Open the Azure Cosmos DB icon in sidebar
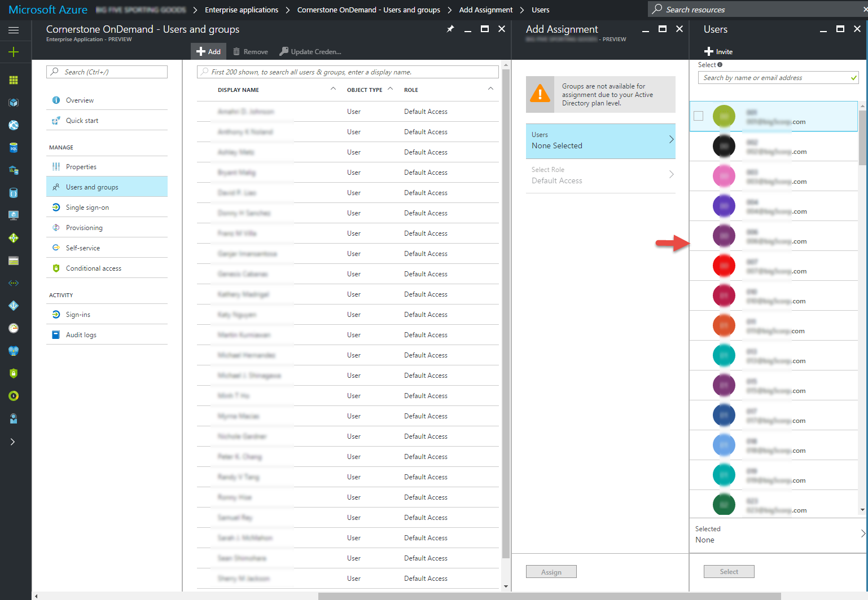 click(14, 193)
